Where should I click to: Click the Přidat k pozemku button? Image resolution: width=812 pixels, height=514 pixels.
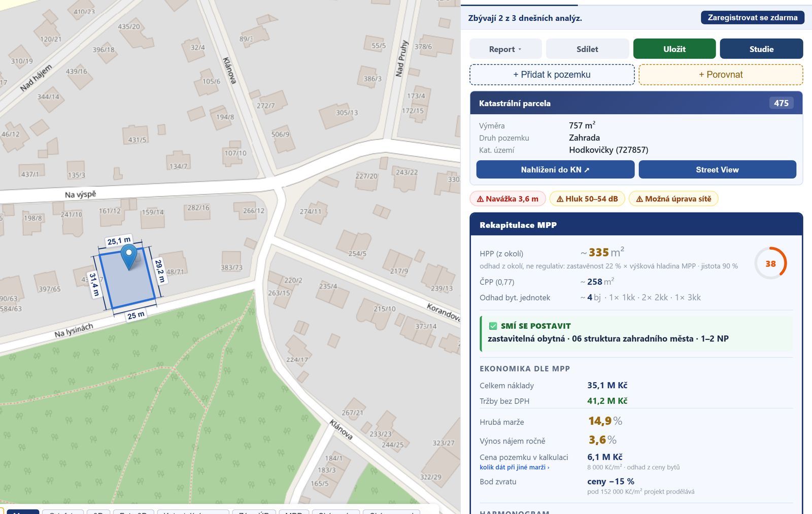point(552,75)
